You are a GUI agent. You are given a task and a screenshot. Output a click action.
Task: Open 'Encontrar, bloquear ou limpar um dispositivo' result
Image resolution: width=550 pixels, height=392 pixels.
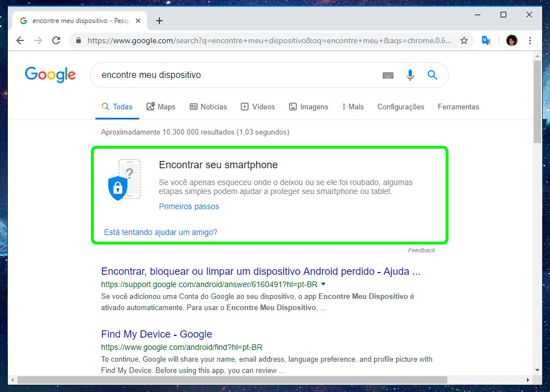[x=260, y=271]
